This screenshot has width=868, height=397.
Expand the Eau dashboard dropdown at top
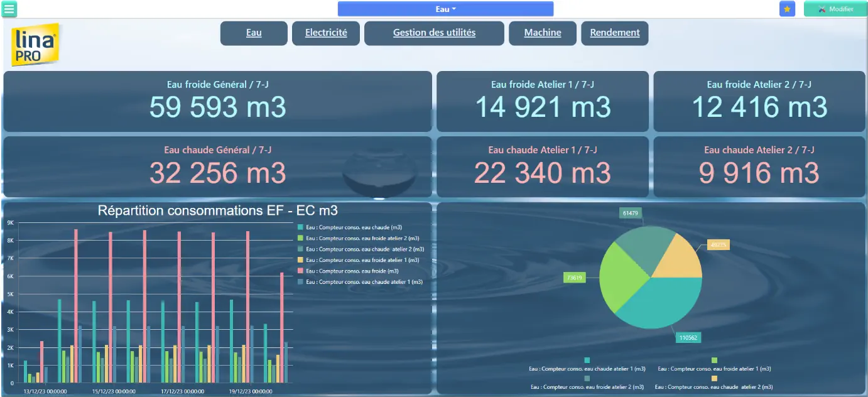click(x=445, y=9)
